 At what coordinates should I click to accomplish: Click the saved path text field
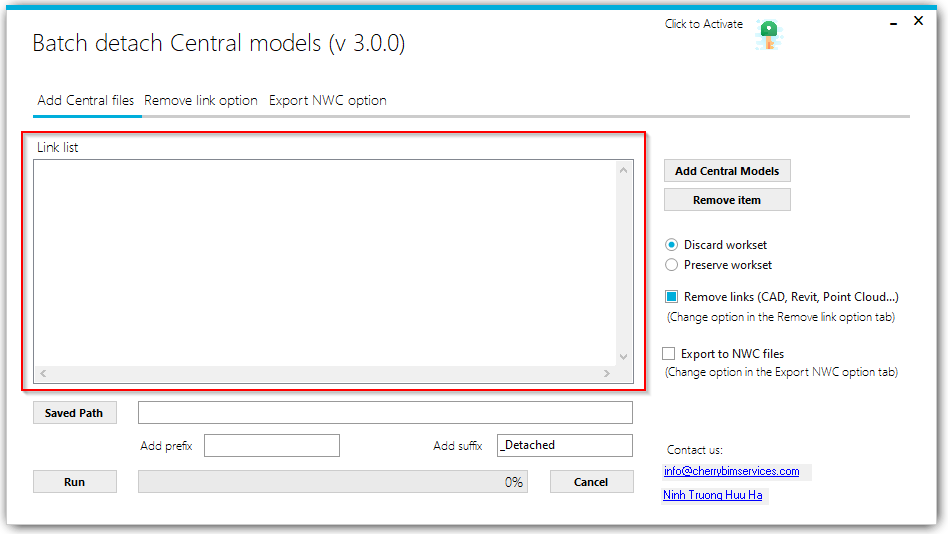click(385, 412)
